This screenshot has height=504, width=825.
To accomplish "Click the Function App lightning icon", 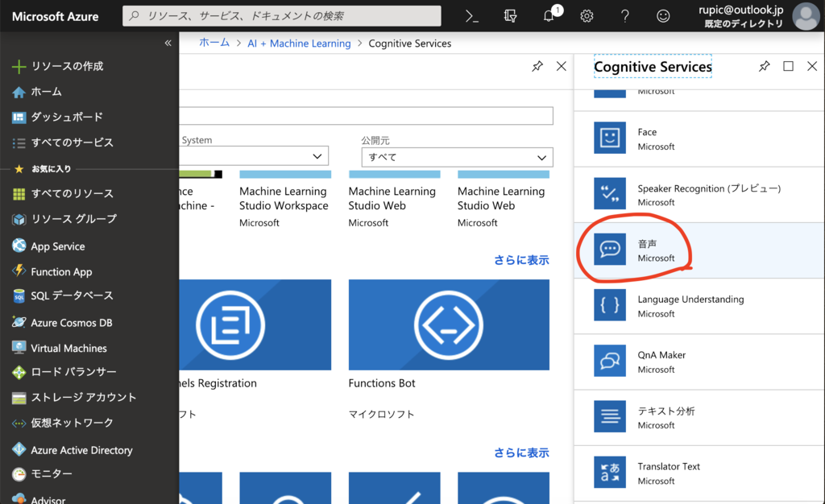I will [19, 271].
